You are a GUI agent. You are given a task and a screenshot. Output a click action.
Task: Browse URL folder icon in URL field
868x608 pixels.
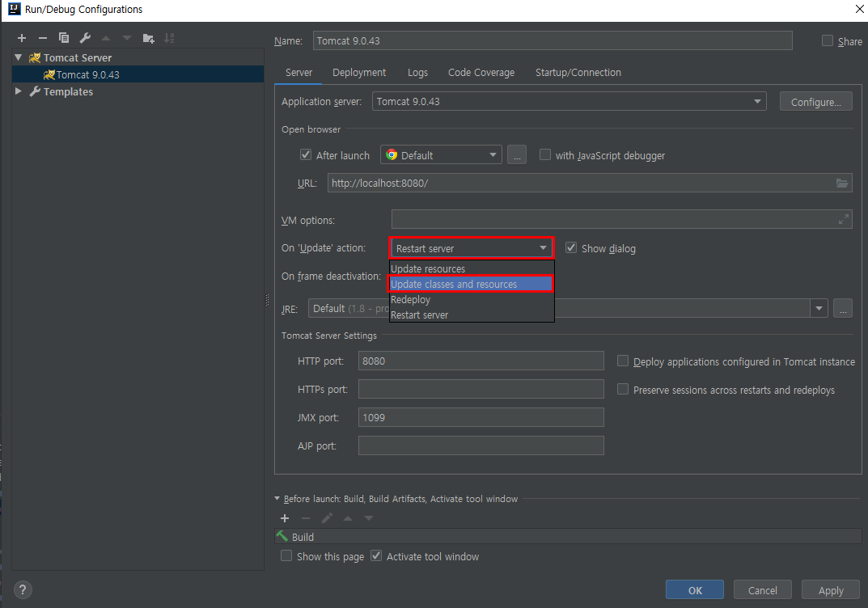point(842,183)
